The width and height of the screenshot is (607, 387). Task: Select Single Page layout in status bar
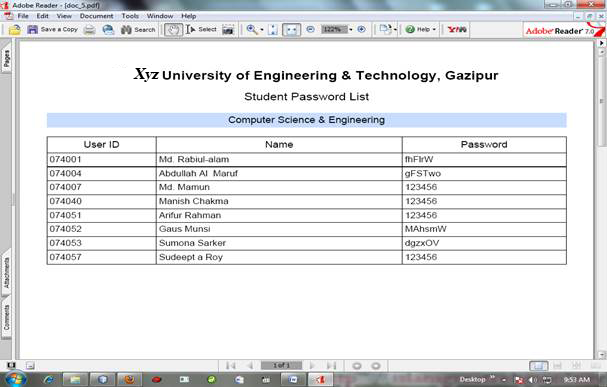click(x=538, y=366)
